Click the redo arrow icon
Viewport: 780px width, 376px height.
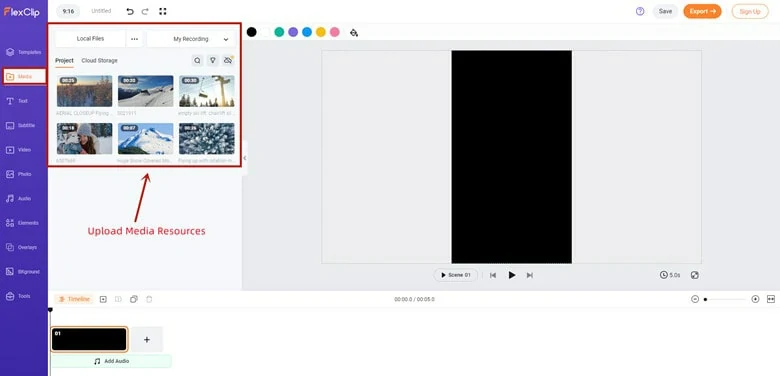point(145,11)
